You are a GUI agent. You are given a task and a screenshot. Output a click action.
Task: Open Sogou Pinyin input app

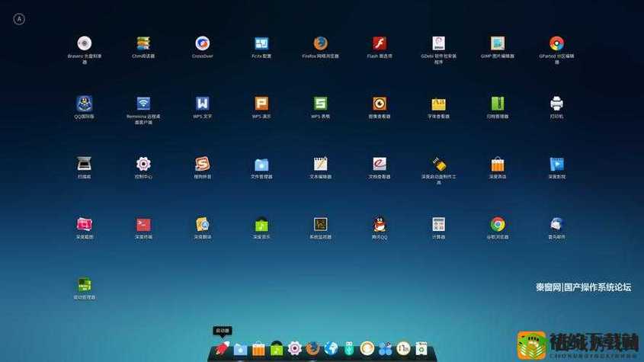(203, 164)
